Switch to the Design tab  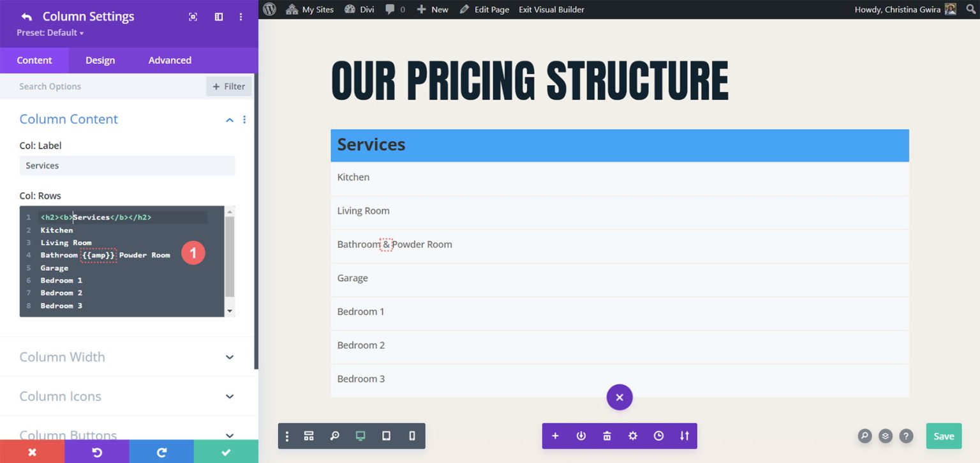[x=100, y=60]
